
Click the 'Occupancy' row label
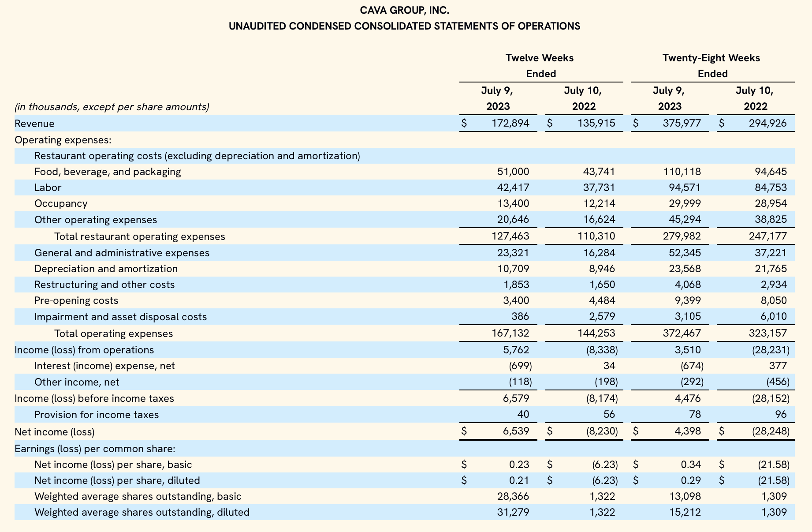[x=61, y=203]
